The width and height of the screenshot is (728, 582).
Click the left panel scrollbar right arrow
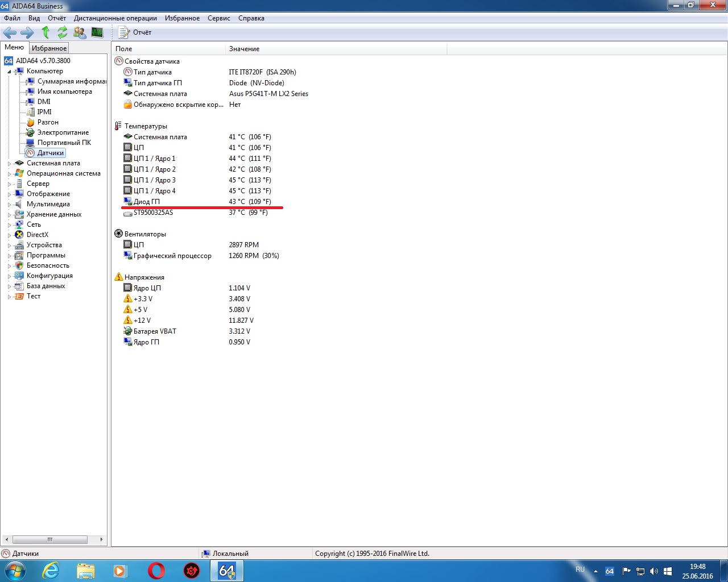[x=101, y=539]
